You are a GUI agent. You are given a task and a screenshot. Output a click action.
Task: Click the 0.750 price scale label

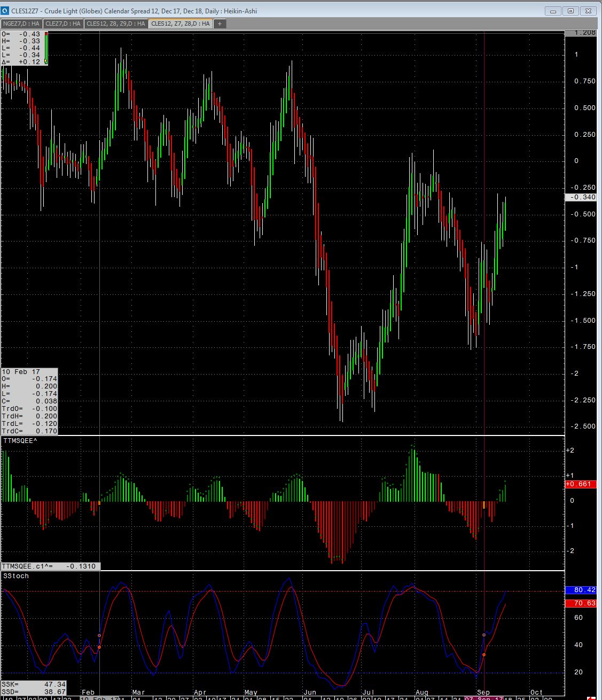point(584,81)
